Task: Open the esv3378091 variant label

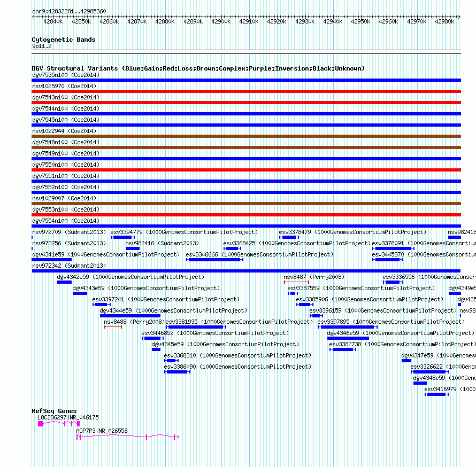Action: click(424, 243)
